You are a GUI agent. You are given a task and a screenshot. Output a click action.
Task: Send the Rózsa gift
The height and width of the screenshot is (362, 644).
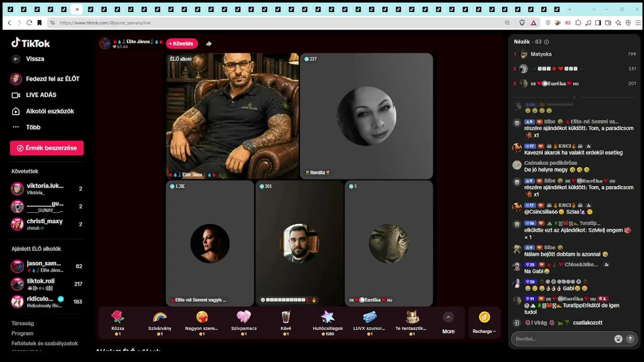click(118, 322)
